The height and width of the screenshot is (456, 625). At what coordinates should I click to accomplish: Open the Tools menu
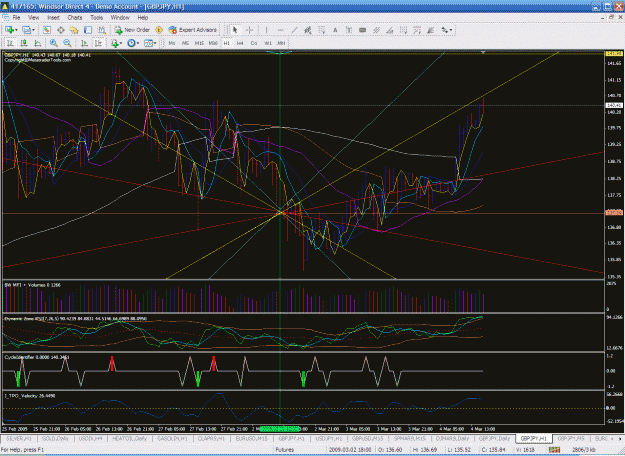pyautogui.click(x=96, y=18)
